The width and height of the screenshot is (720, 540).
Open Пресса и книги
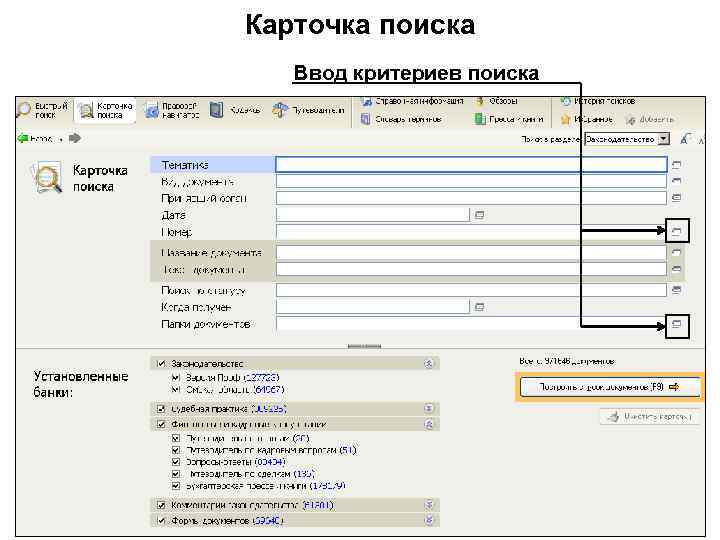(x=509, y=119)
